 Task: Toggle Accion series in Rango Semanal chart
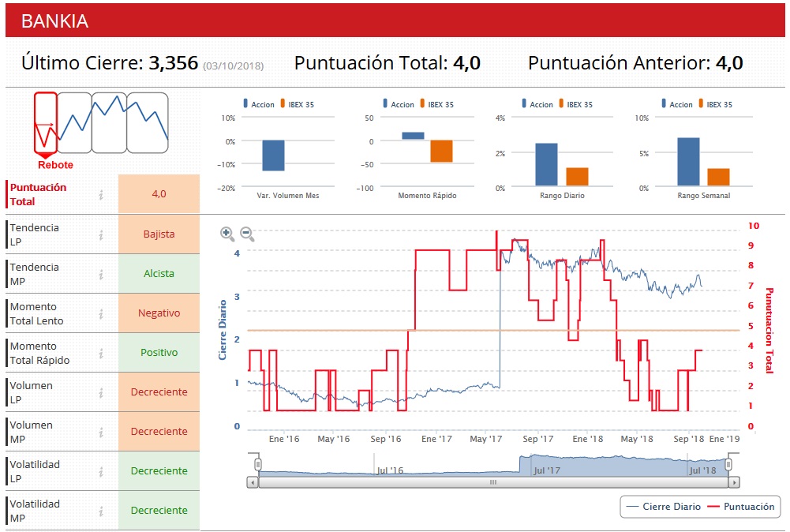pos(677,104)
